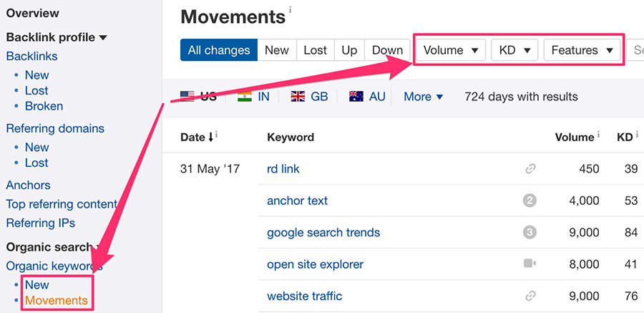Open the KD filter dropdown
644x313 pixels.
514,50
